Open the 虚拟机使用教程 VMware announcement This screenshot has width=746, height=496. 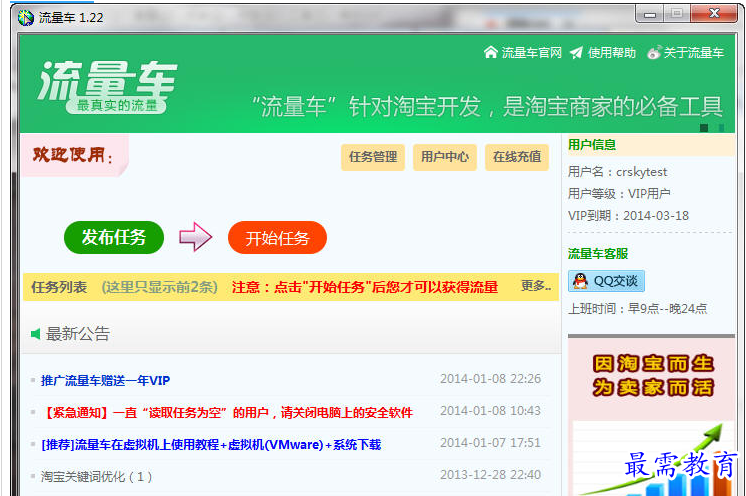click(211, 445)
